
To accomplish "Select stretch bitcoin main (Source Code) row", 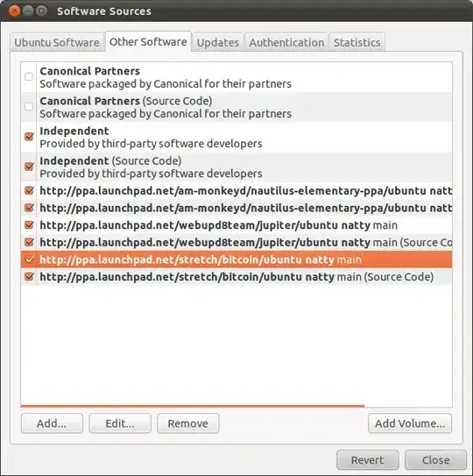I will (x=236, y=277).
